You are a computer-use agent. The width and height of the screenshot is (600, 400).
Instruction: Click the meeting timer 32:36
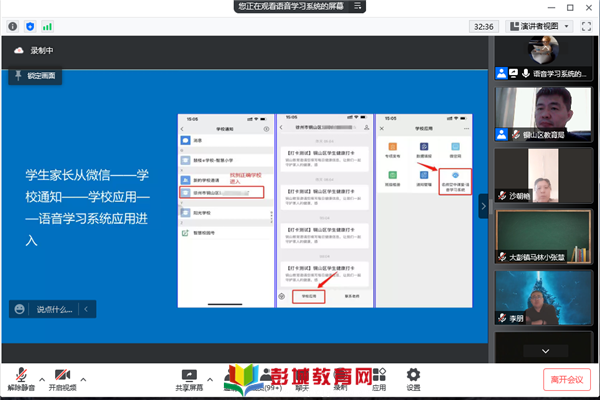coord(483,26)
